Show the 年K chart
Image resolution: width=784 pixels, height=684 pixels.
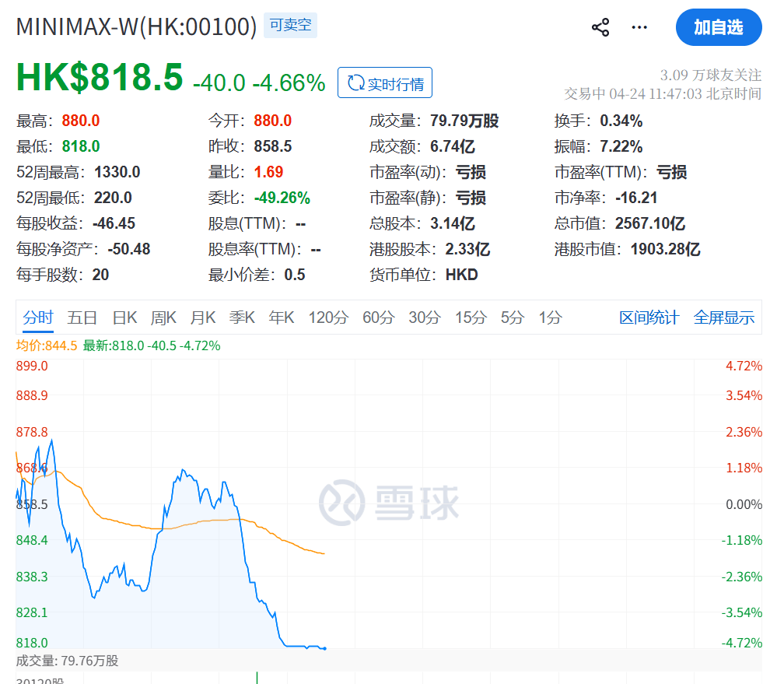(x=282, y=317)
